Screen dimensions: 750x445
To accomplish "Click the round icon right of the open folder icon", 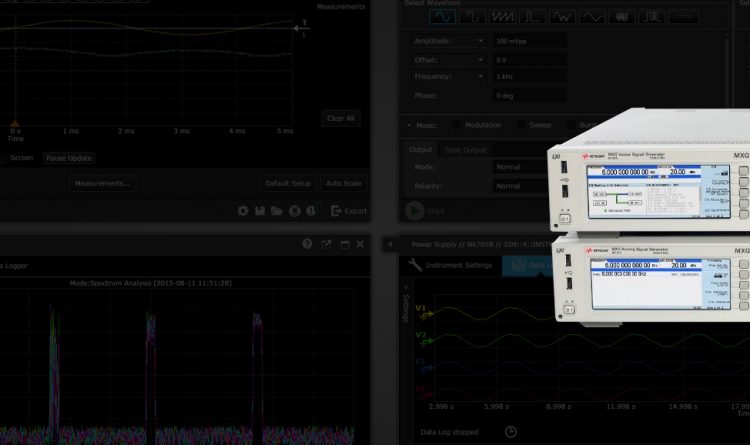I will (x=295, y=211).
